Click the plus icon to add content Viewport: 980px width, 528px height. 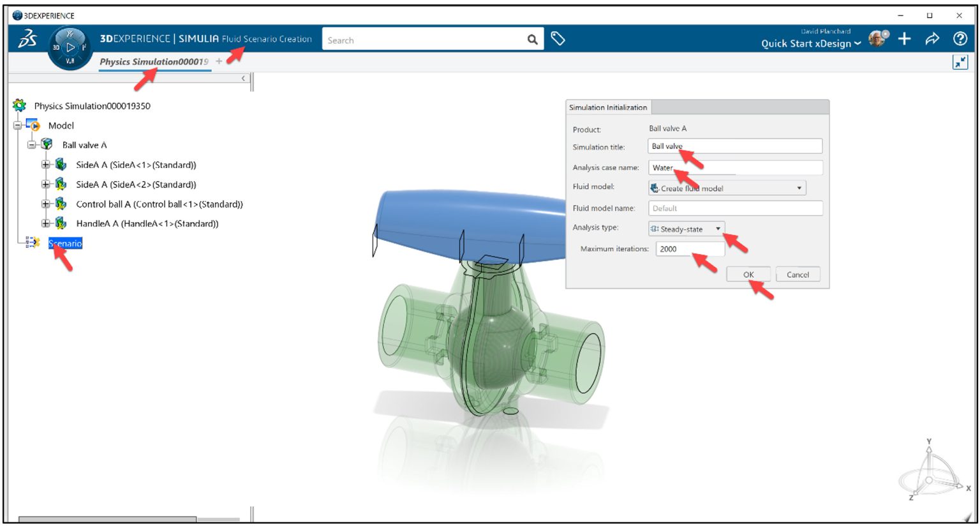905,39
